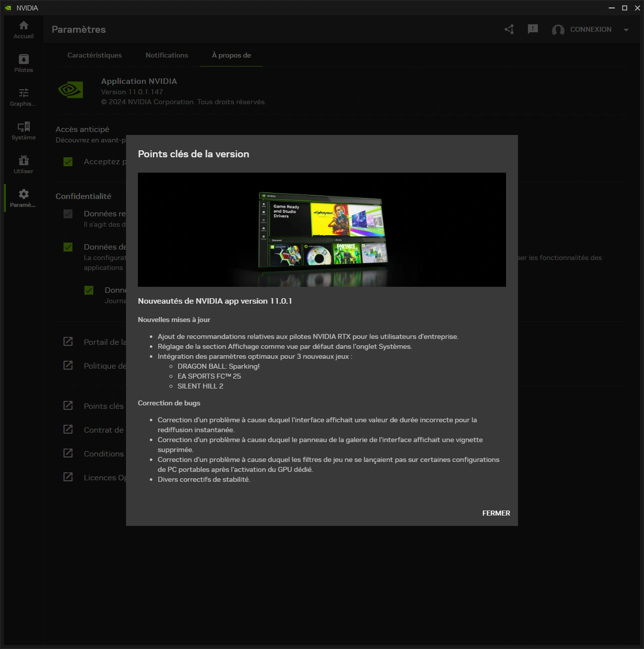Click the external link icon beside Licences Op
The image size is (644, 649).
click(x=68, y=477)
